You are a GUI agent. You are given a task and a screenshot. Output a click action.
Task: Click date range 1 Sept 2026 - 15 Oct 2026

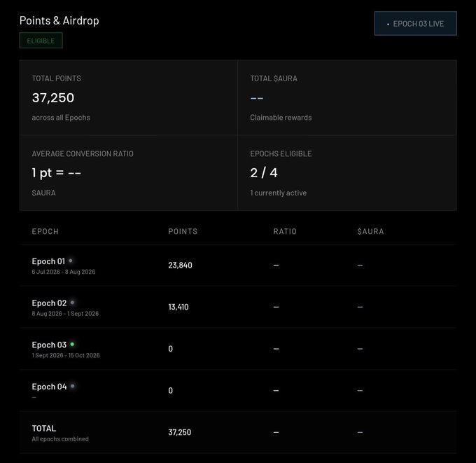(x=66, y=355)
